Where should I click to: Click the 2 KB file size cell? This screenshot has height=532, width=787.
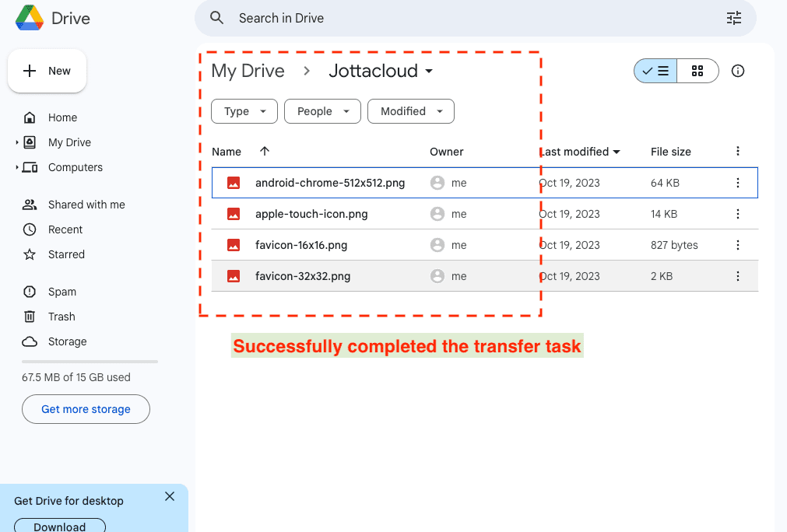[x=662, y=276]
